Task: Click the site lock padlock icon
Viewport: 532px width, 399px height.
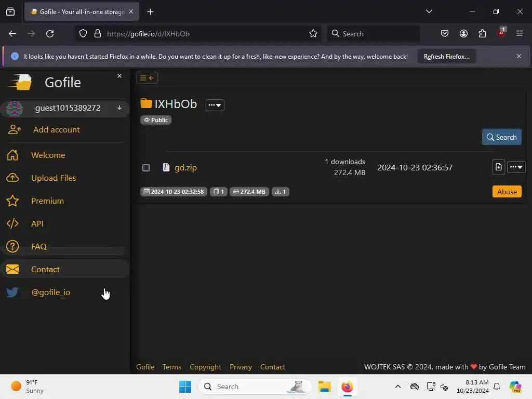Action: coord(98,34)
